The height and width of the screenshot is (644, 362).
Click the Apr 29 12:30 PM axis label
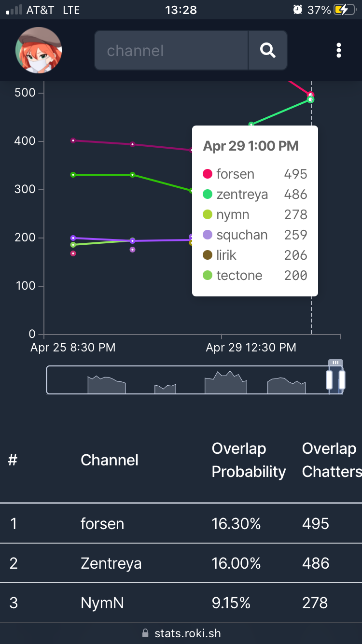(251, 348)
